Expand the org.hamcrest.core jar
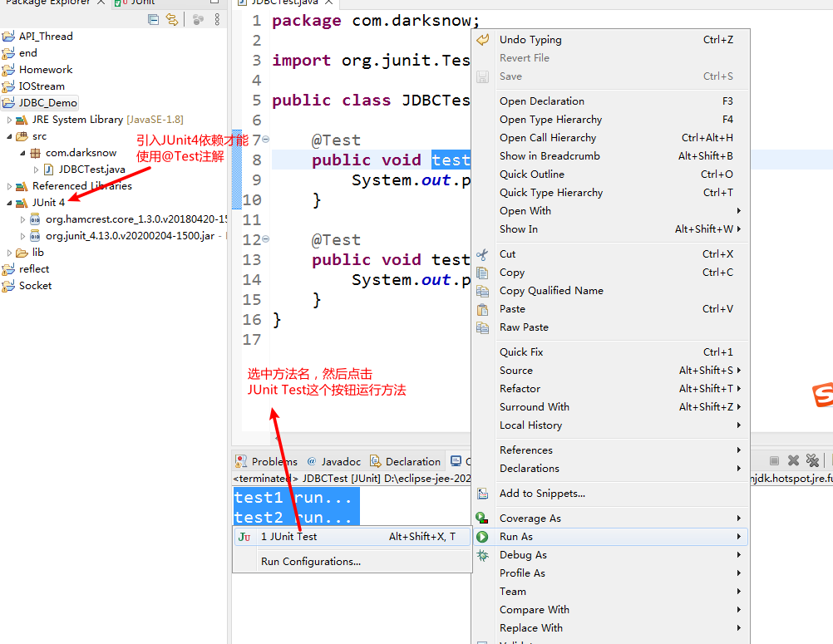The image size is (833, 644). [x=22, y=219]
